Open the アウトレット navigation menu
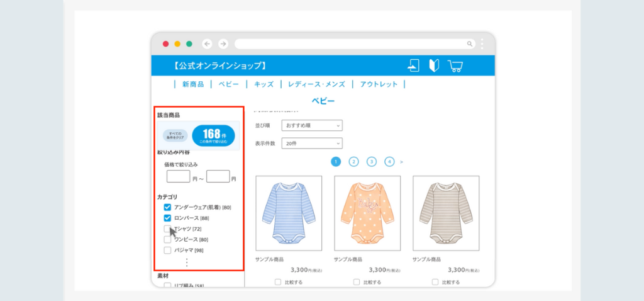644x301 pixels. click(379, 84)
